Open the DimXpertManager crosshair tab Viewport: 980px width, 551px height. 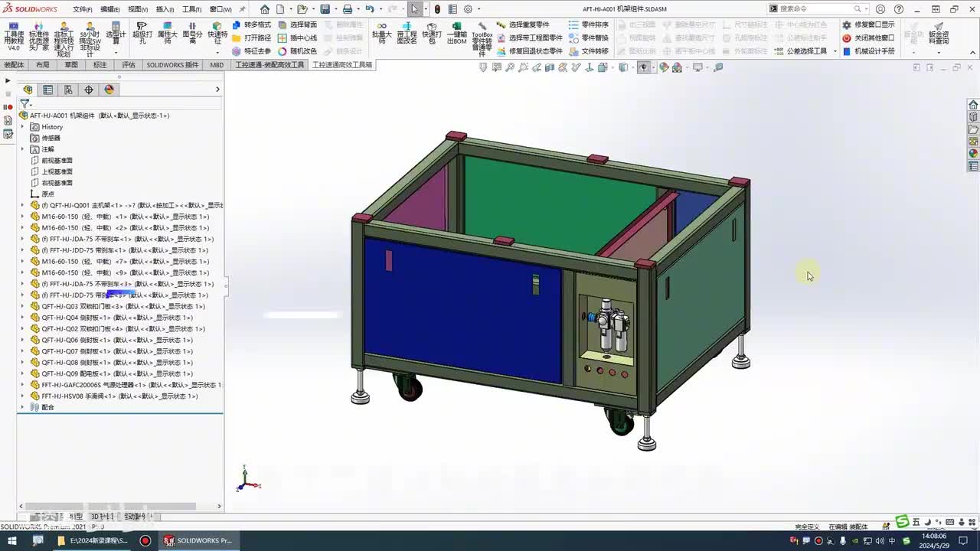pos(89,90)
